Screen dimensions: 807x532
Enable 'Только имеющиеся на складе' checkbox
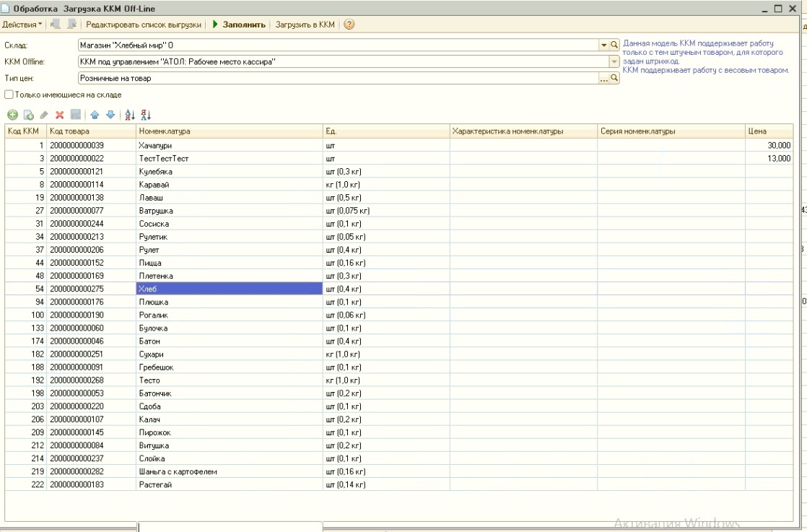click(9, 95)
